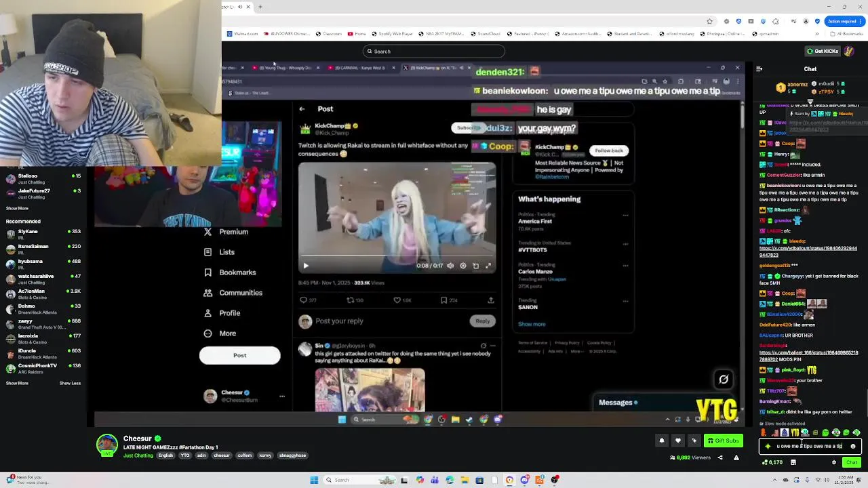The width and height of the screenshot is (868, 488).
Task: Open the All Bookmarks folder
Action: click(847, 34)
